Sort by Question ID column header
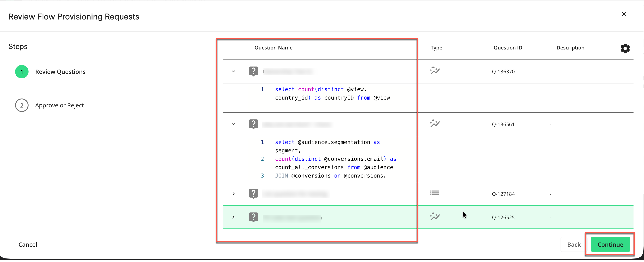644x262 pixels. [x=508, y=48]
